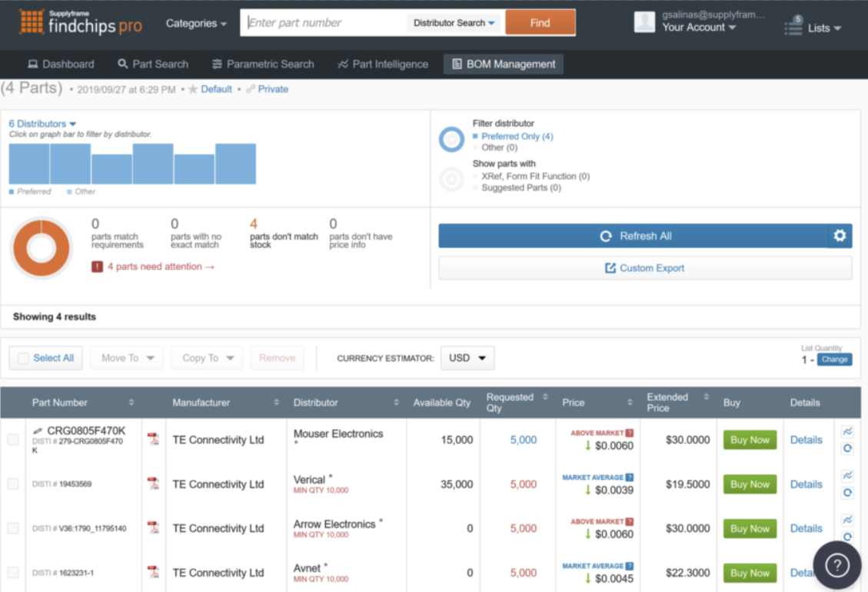
Task: Refresh the Mouser Electronics row
Action: (847, 448)
